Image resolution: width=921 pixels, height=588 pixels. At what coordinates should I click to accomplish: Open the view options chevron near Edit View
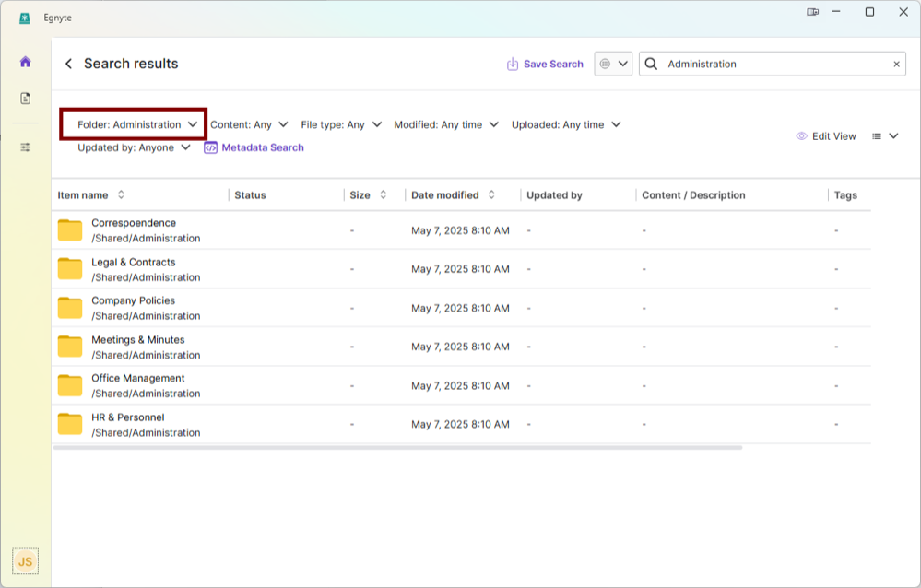[x=895, y=135]
